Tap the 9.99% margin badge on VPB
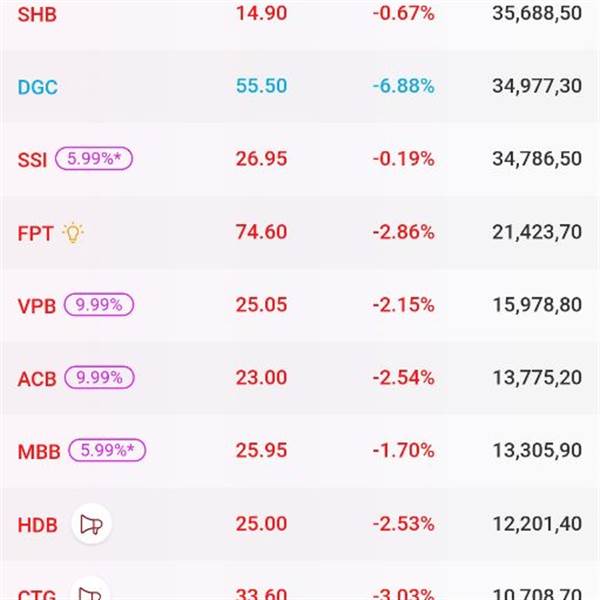The height and width of the screenshot is (600, 600). point(100,304)
